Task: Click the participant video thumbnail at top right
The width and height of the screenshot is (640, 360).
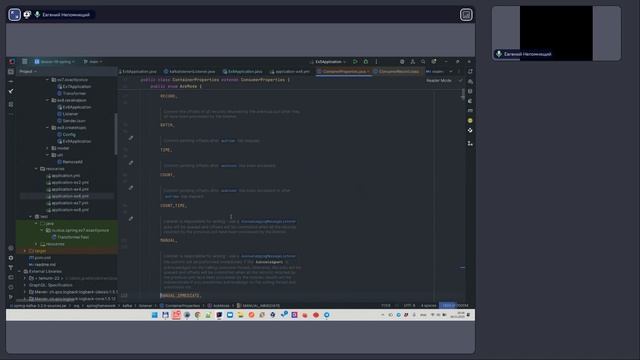Action: 556,33
